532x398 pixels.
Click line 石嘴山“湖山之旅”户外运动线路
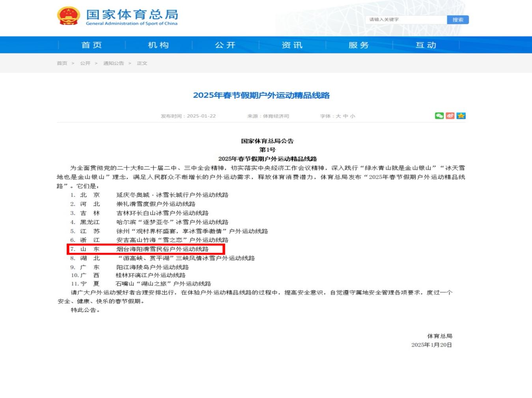pos(163,284)
